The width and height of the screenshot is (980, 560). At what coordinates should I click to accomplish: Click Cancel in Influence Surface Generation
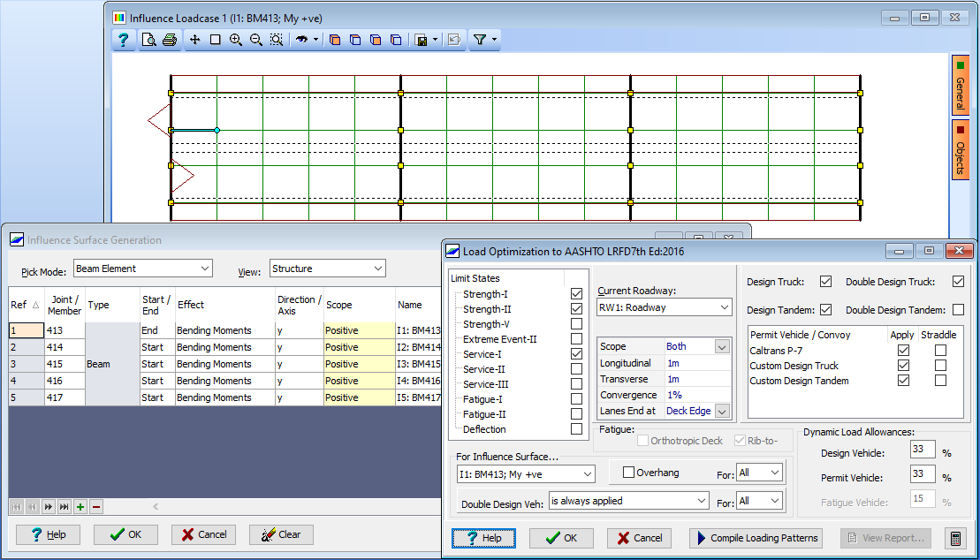pos(204,534)
